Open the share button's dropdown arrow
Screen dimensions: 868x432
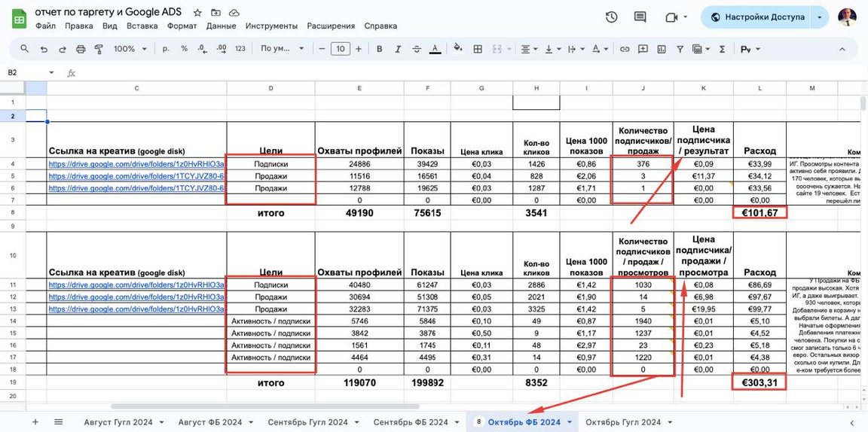point(819,17)
